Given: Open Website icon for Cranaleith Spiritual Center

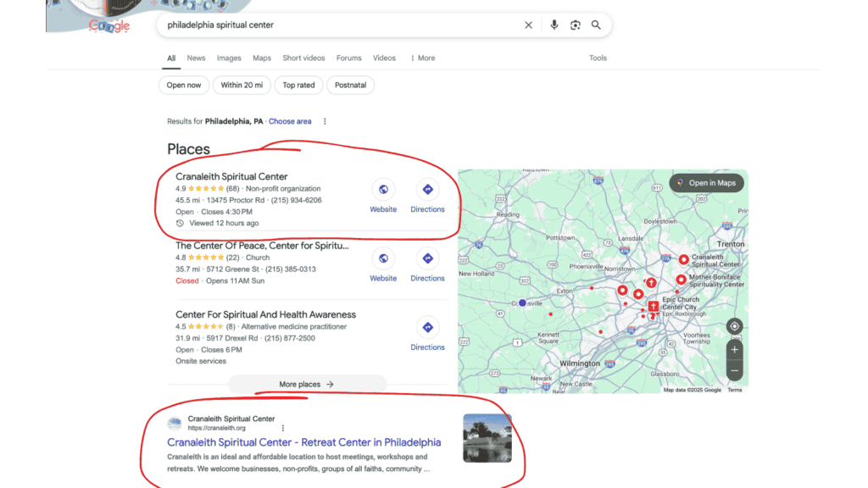Looking at the screenshot, I should (383, 189).
